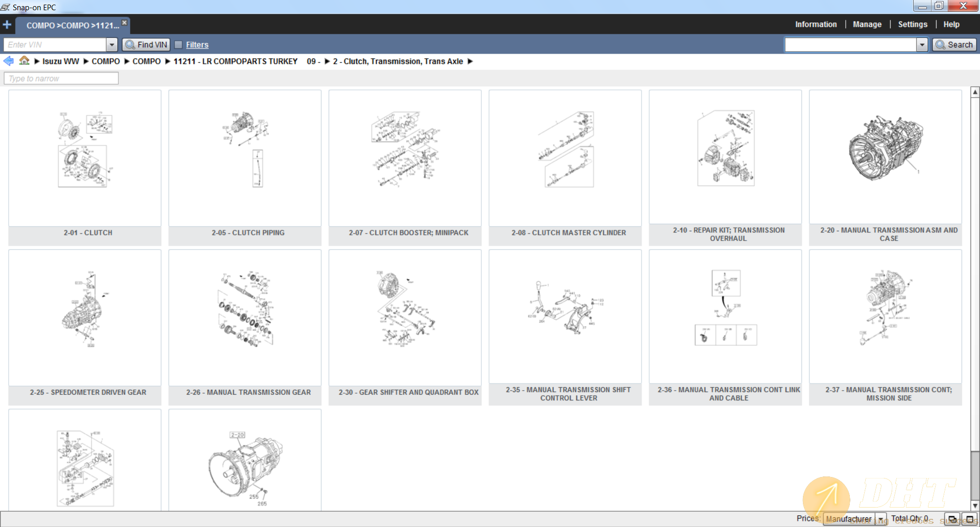Restore the Snap-on EPC window

coord(939,6)
